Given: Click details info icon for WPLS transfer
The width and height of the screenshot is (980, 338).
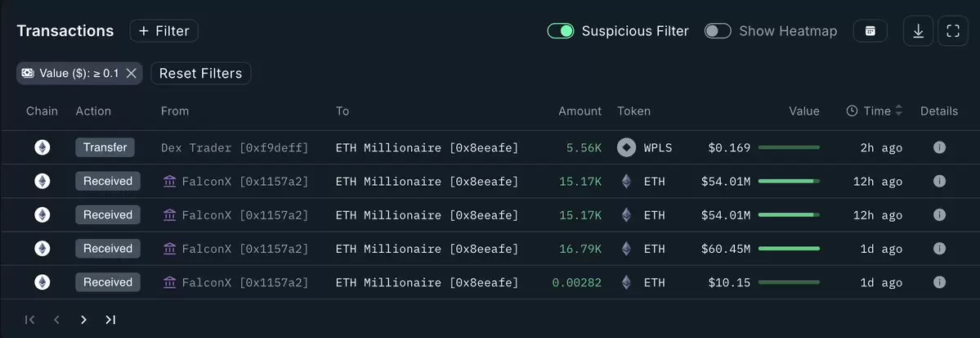Looking at the screenshot, I should point(939,147).
